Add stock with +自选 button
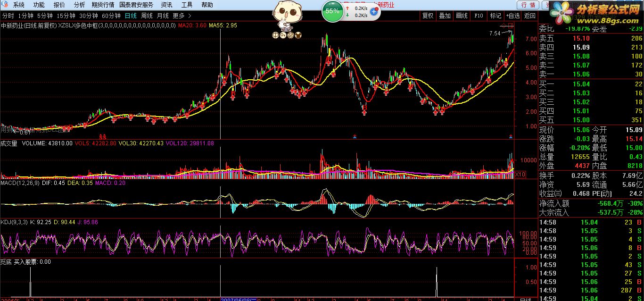Image resolution: width=644 pixels, height=301 pixels. 512,16
